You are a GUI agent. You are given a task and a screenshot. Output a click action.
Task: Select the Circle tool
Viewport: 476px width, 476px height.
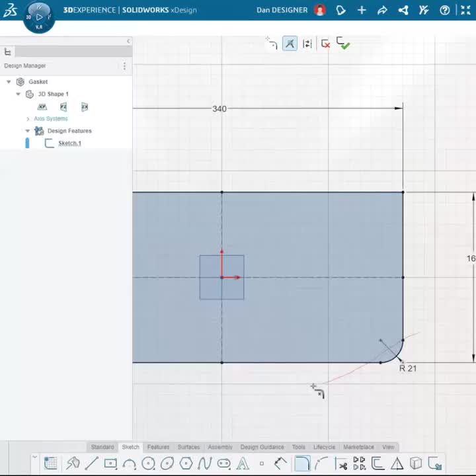[148, 463]
